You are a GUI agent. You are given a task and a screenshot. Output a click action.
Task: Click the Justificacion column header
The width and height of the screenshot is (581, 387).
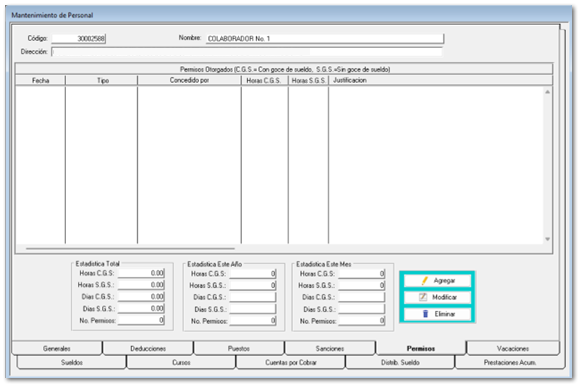pos(441,80)
